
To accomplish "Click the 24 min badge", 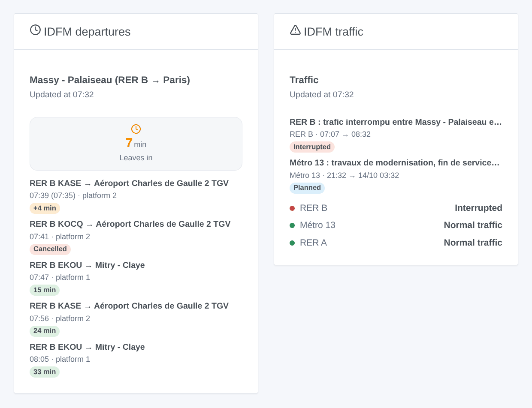I will click(45, 331).
